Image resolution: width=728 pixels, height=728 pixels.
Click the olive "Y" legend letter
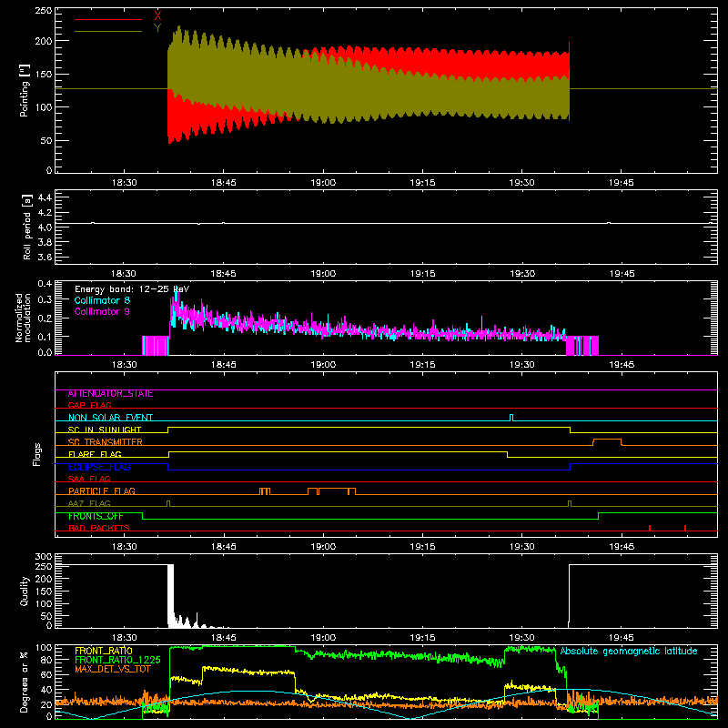[157, 28]
